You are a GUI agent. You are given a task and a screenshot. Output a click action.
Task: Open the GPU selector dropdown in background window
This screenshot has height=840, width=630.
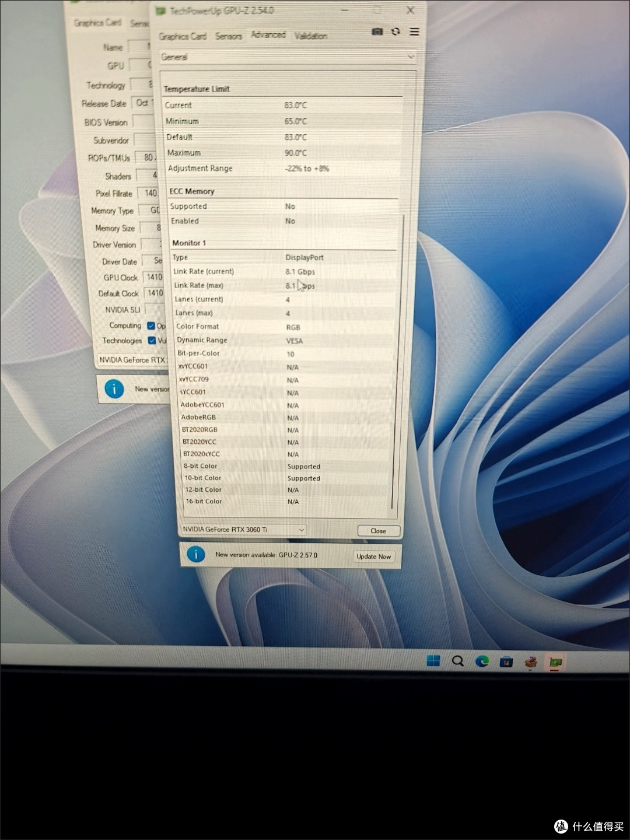132,360
